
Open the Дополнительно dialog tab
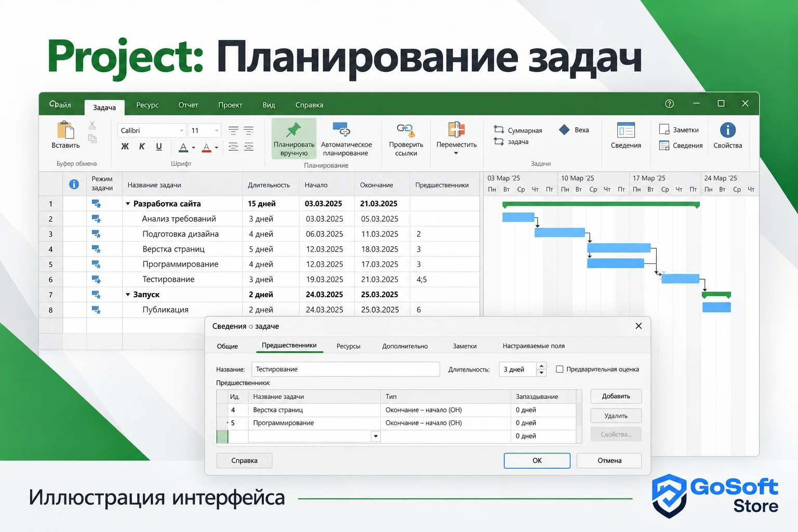coord(405,346)
